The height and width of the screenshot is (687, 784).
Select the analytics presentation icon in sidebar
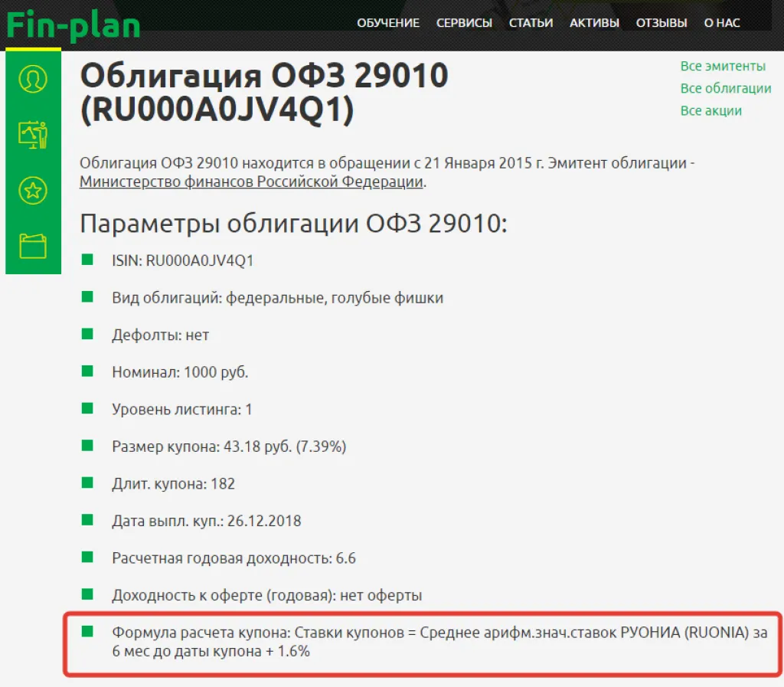32,132
